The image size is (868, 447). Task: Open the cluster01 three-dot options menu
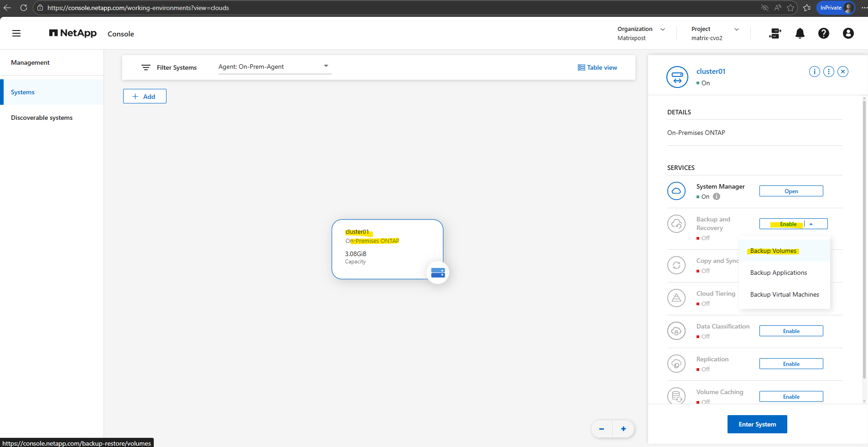coord(829,72)
